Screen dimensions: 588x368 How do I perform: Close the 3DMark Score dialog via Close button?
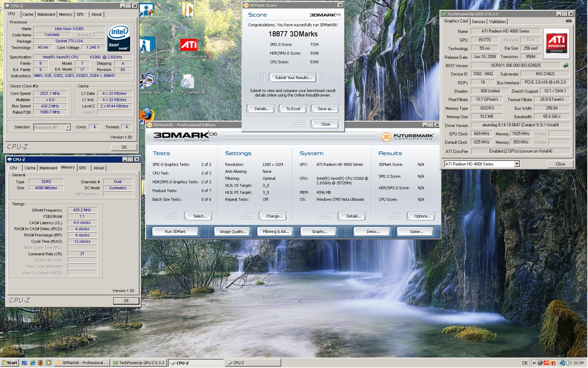[x=325, y=124]
